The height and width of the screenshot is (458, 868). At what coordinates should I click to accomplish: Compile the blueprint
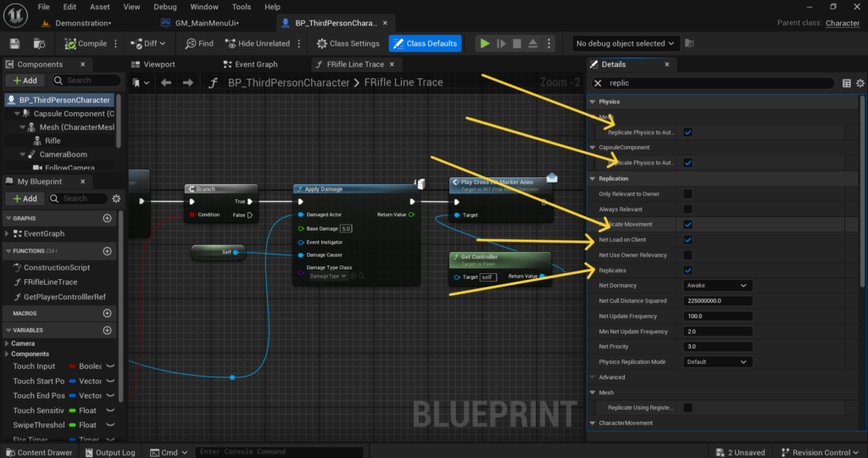(86, 43)
